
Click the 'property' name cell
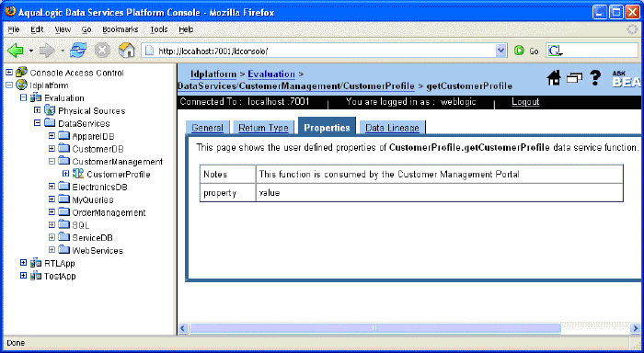click(227, 192)
